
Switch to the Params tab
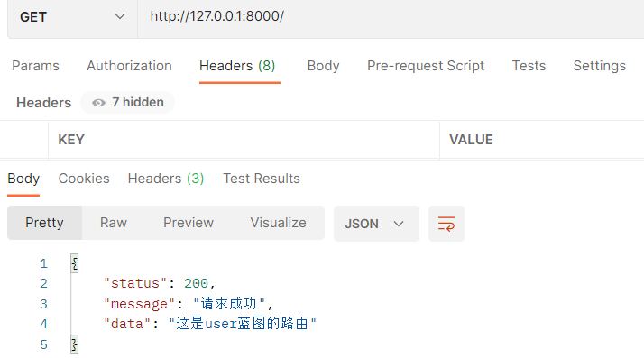coord(35,66)
